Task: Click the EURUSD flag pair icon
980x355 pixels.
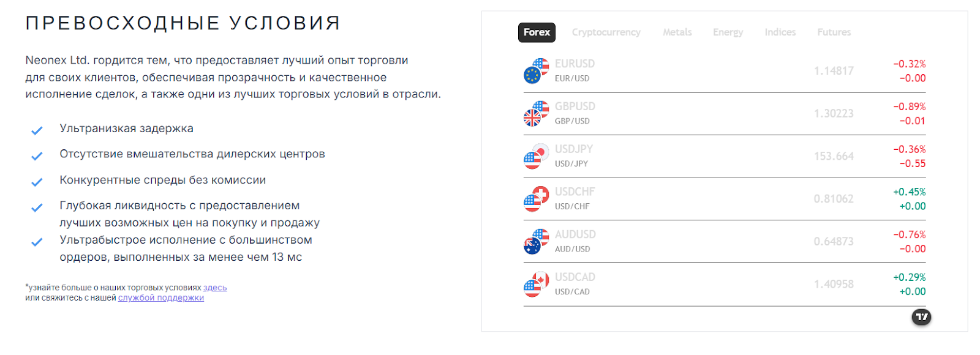Action: (x=535, y=69)
